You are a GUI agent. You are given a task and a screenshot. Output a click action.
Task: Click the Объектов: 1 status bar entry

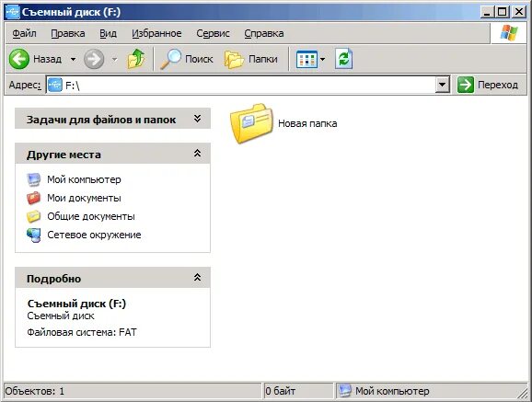point(35,391)
